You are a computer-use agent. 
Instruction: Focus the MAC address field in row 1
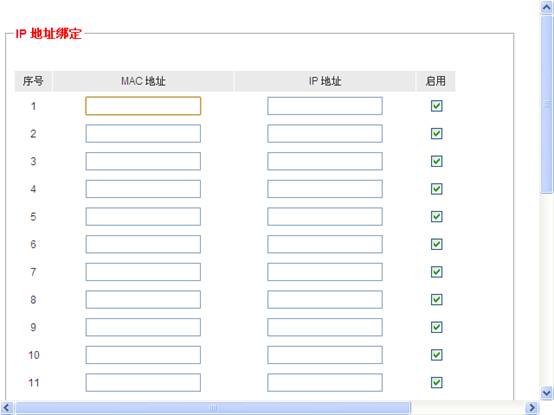pyautogui.click(x=143, y=106)
